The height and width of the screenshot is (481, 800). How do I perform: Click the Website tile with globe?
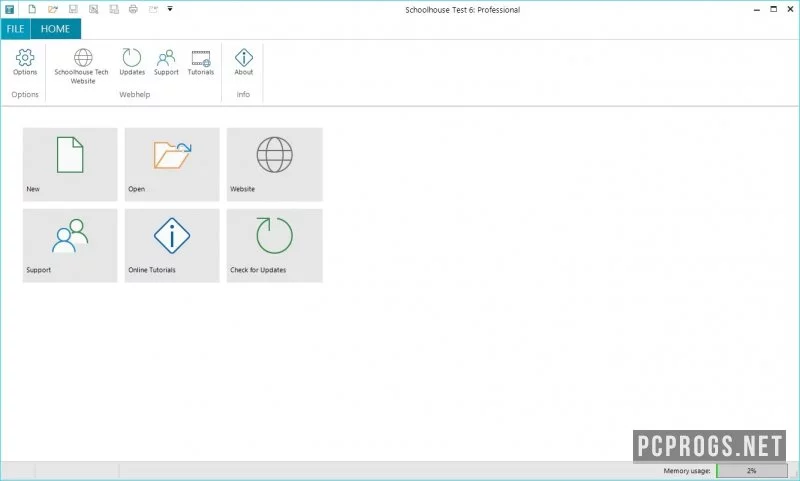pos(274,164)
